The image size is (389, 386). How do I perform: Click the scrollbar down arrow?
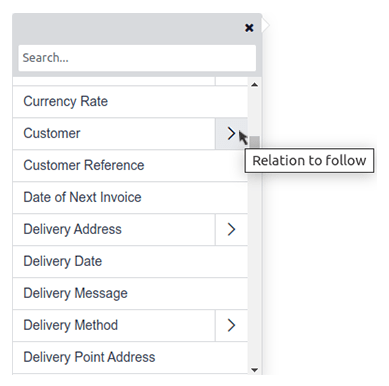click(x=255, y=370)
